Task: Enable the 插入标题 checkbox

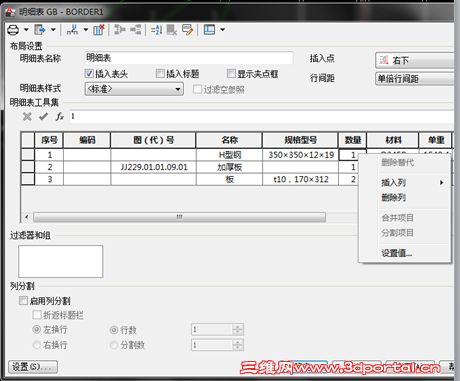Action: (x=160, y=73)
